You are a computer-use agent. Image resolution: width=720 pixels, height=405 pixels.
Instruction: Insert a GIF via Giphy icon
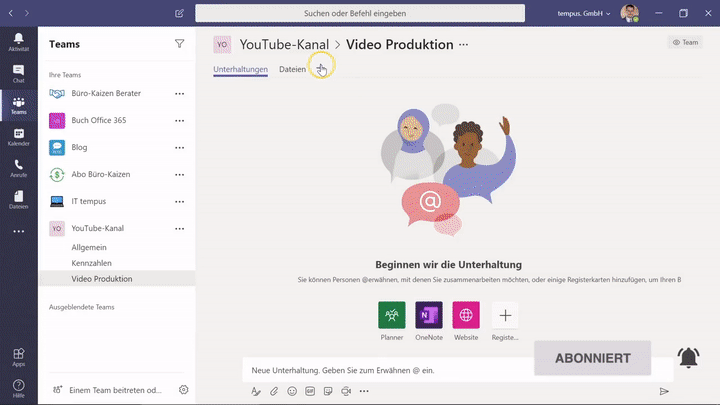(x=310, y=391)
